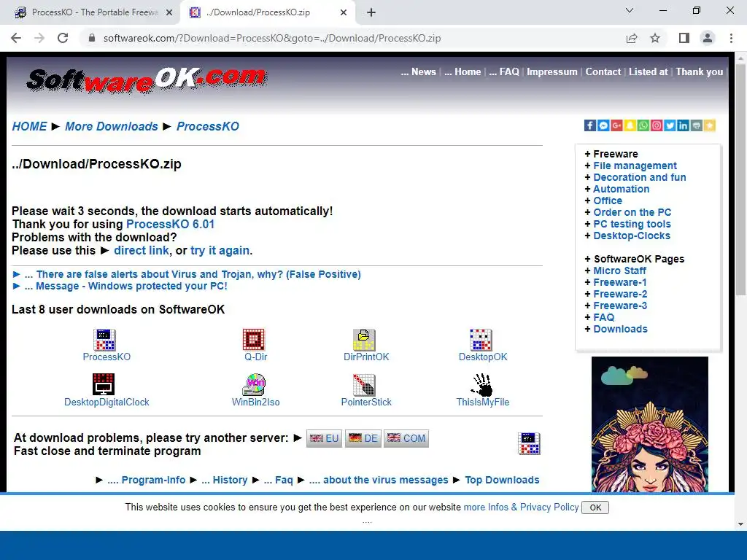
Task: Click the SoftwareOK.com logo
Action: pos(147,80)
